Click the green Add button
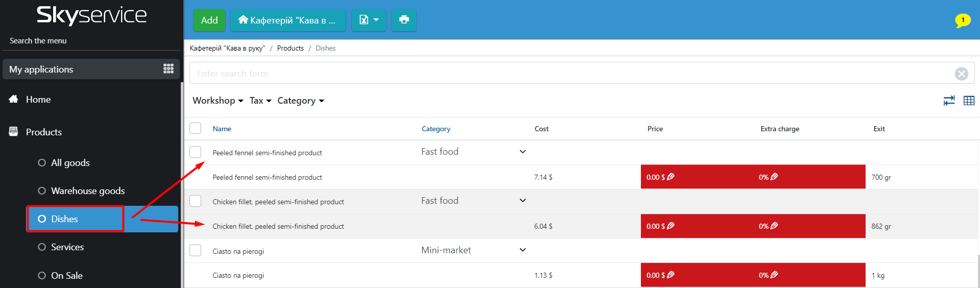The width and height of the screenshot is (980, 288). [x=209, y=20]
